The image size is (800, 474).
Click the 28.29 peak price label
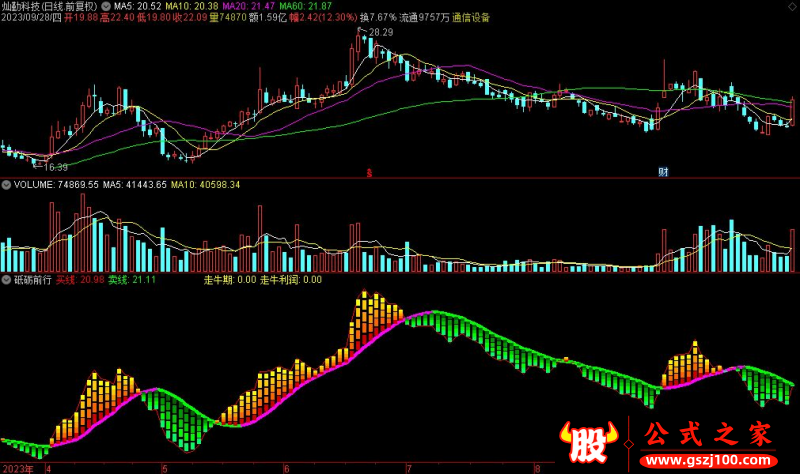pos(381,32)
